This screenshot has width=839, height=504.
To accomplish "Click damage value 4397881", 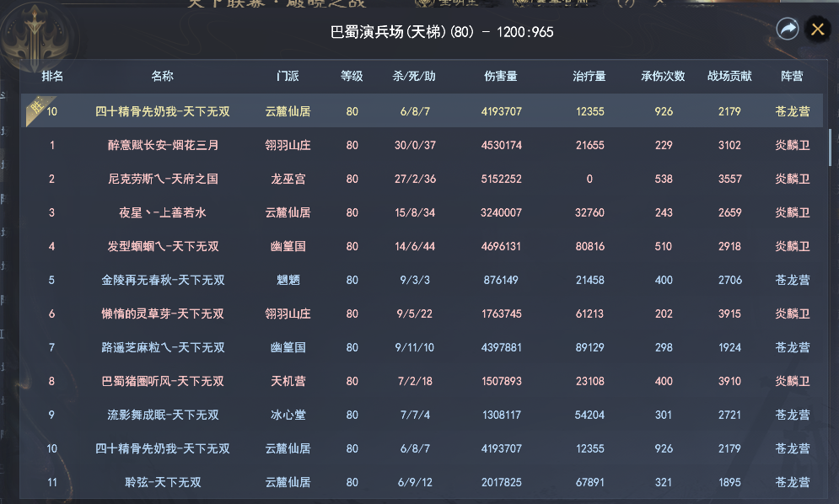I will [502, 347].
